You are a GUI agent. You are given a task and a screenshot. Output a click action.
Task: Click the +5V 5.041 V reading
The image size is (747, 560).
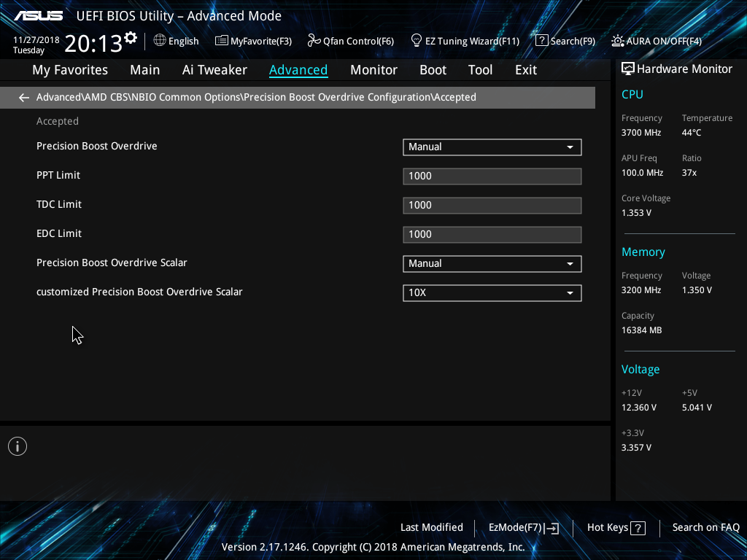[697, 408]
